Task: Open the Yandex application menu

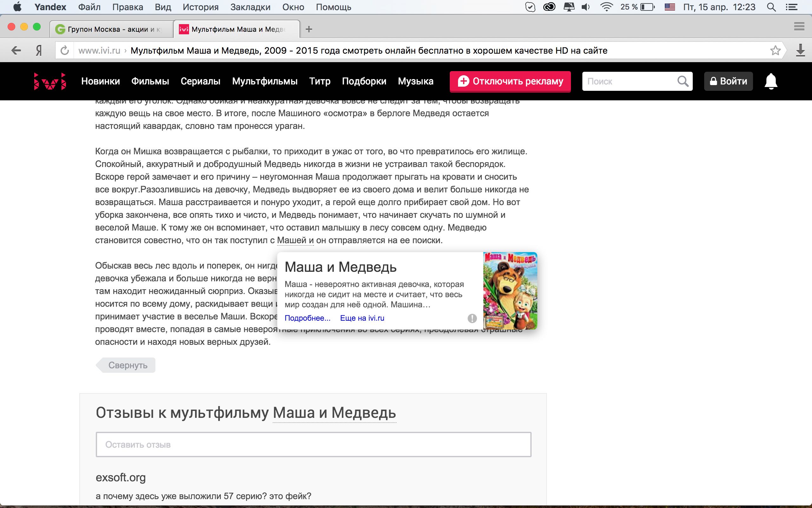Action: click(50, 7)
